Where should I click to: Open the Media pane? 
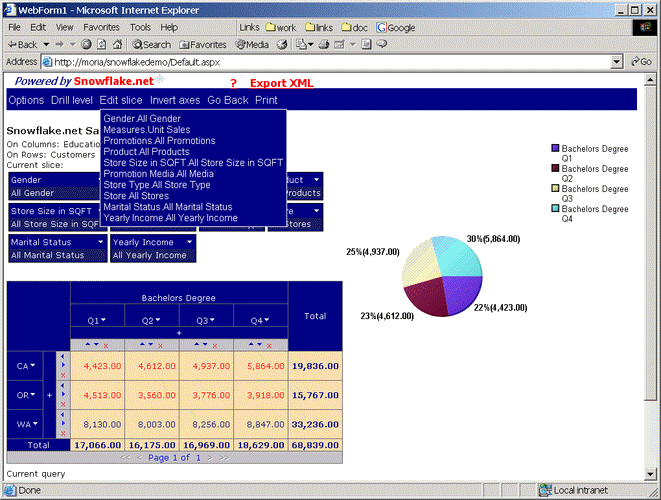tap(252, 44)
